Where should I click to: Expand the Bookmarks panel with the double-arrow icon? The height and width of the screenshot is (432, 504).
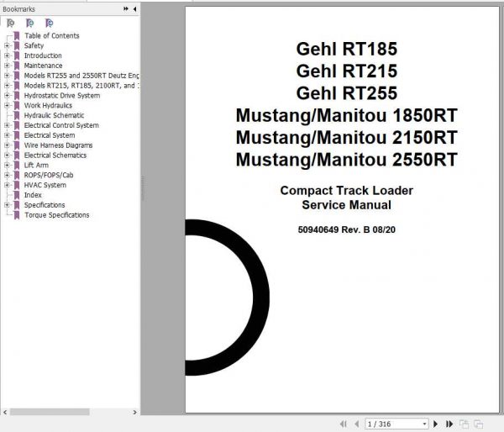(126, 9)
